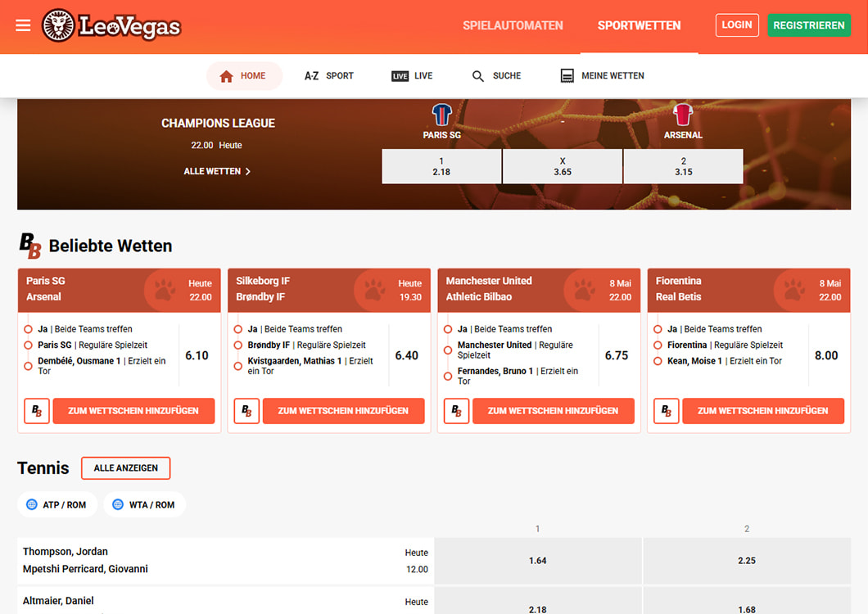The width and height of the screenshot is (868, 614).
Task: Open the Spielautomaten tab
Action: (x=513, y=25)
